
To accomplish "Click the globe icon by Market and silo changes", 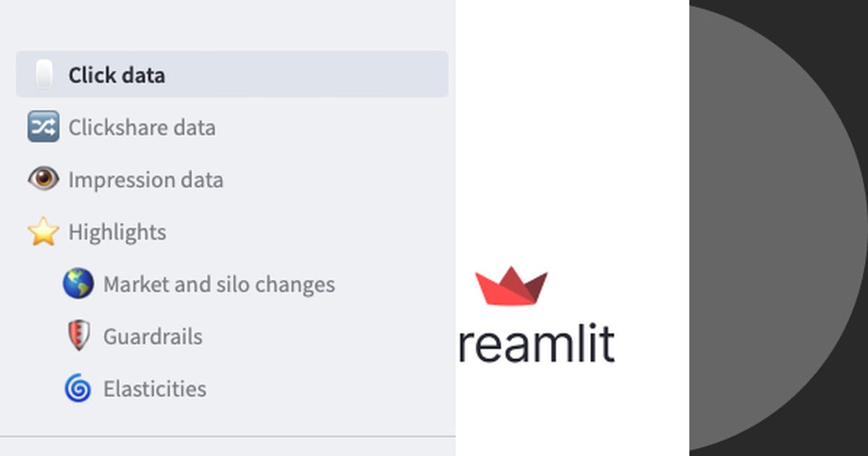I will (x=79, y=284).
